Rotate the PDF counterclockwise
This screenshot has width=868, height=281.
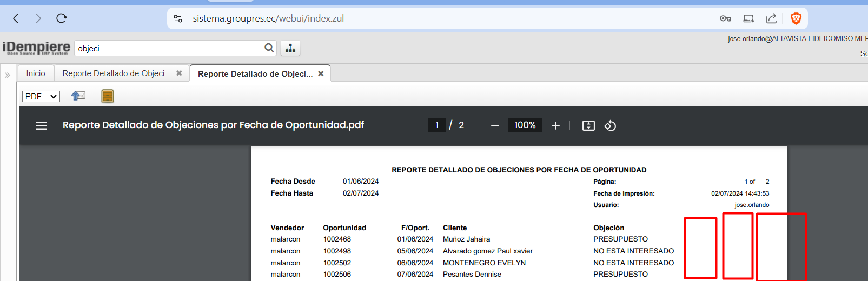(x=610, y=125)
